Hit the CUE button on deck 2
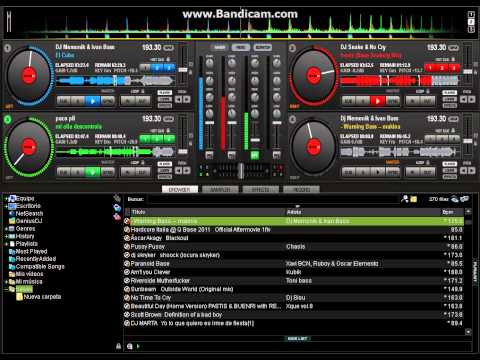The height and width of the screenshot is (360, 480). (349, 101)
